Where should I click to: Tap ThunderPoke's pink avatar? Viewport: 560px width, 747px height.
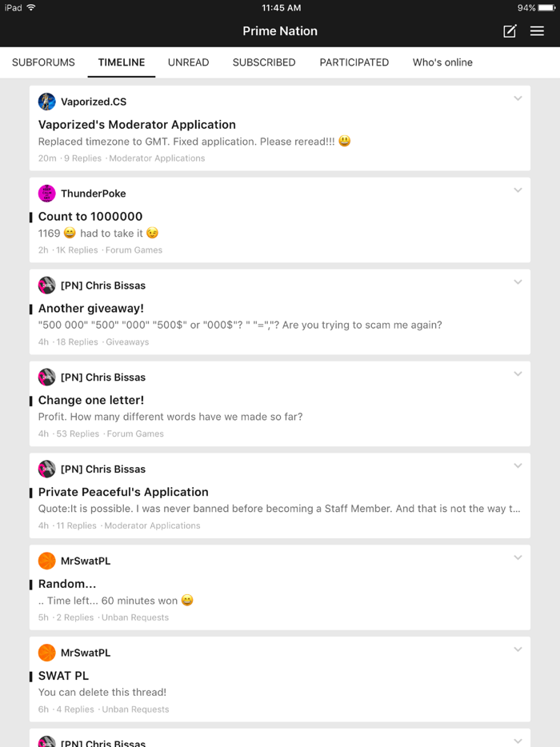tap(47, 194)
